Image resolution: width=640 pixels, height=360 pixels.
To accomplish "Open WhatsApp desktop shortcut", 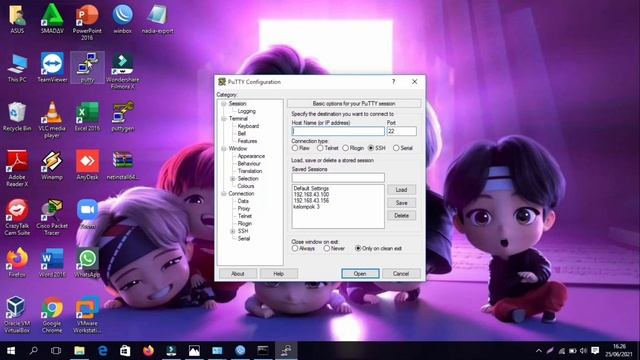I will coord(87,263).
